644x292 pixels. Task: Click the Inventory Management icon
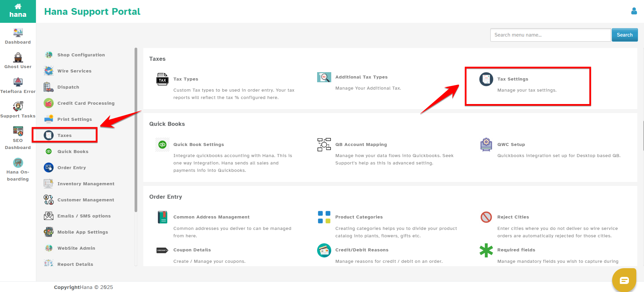coord(49,184)
